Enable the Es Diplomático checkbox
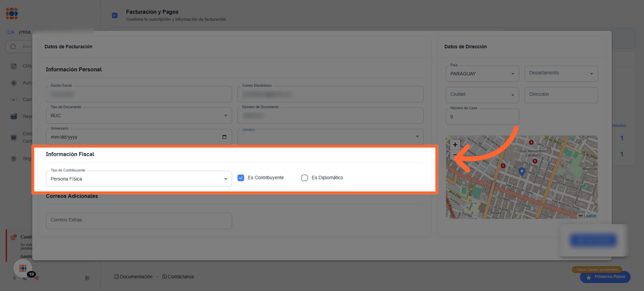 304,178
